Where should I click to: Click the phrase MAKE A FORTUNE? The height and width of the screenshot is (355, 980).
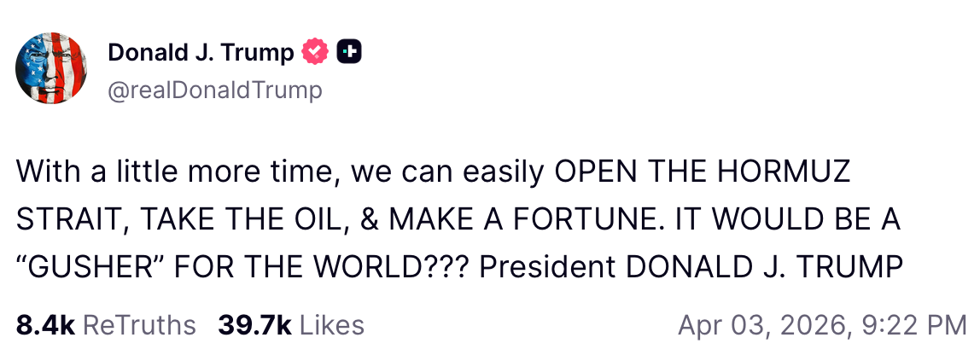[x=490, y=220]
